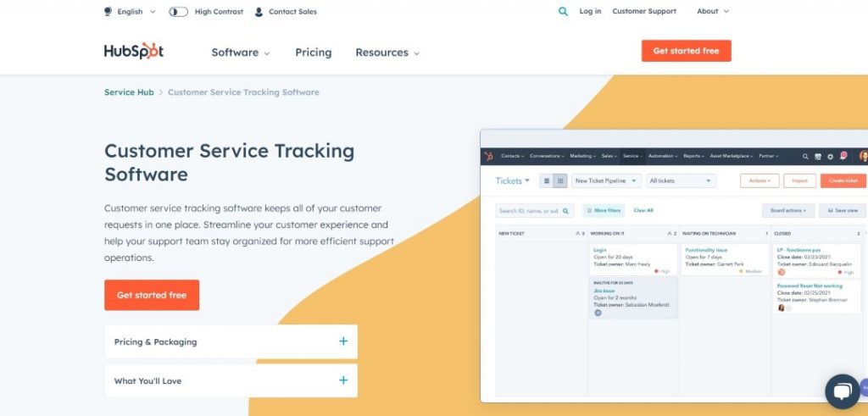868x416 pixels.
Task: Expand What You'll Love accordion
Action: click(231, 380)
